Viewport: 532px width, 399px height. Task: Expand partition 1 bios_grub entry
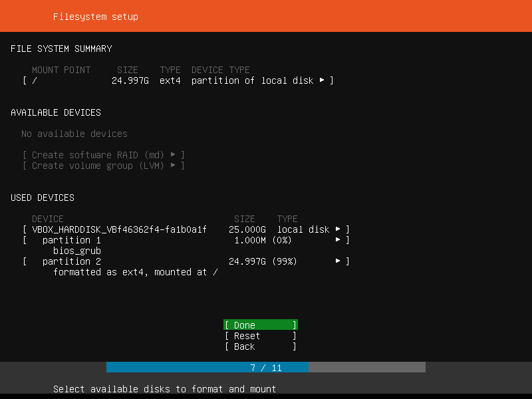(339, 240)
